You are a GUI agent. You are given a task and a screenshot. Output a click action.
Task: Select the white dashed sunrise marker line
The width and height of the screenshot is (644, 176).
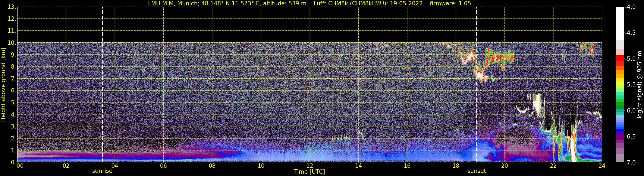point(103,85)
